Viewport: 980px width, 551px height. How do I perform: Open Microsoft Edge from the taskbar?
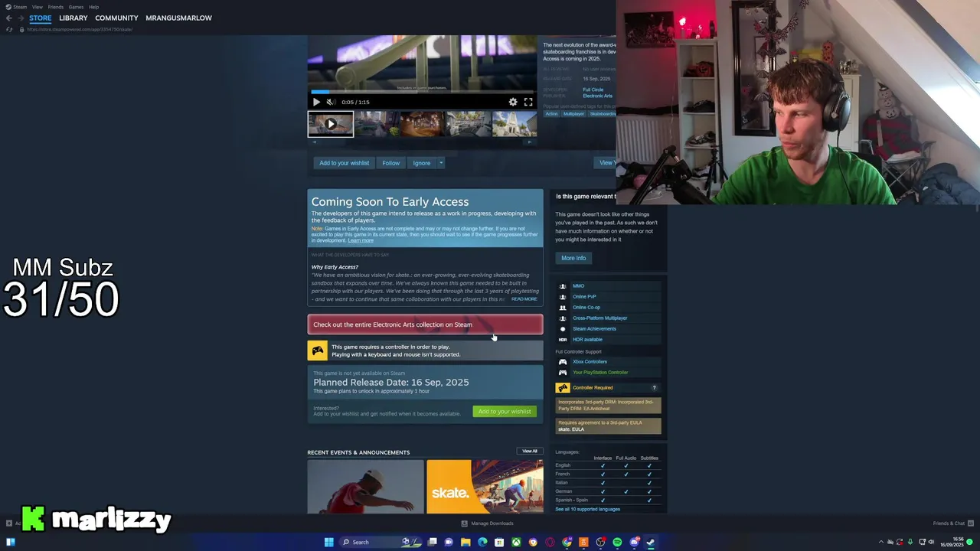point(482,542)
